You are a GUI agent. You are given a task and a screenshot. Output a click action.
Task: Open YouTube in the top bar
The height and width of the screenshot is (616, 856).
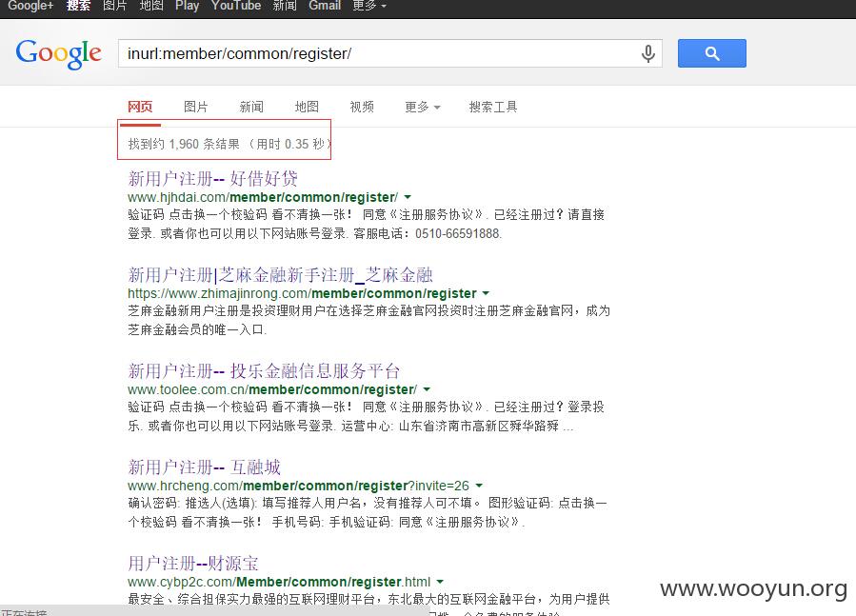tap(236, 6)
